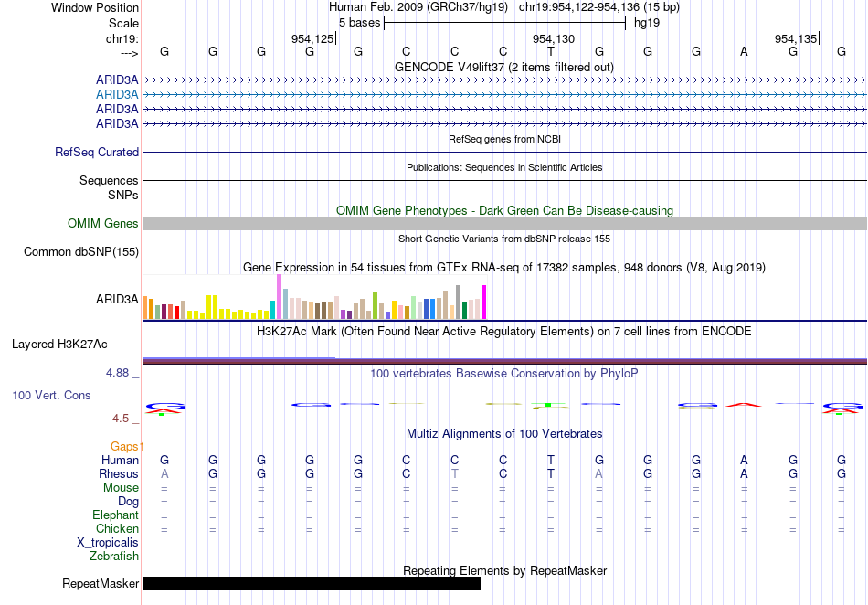Click the Mouse species label
The width and height of the screenshot is (868, 605).
[x=121, y=488]
